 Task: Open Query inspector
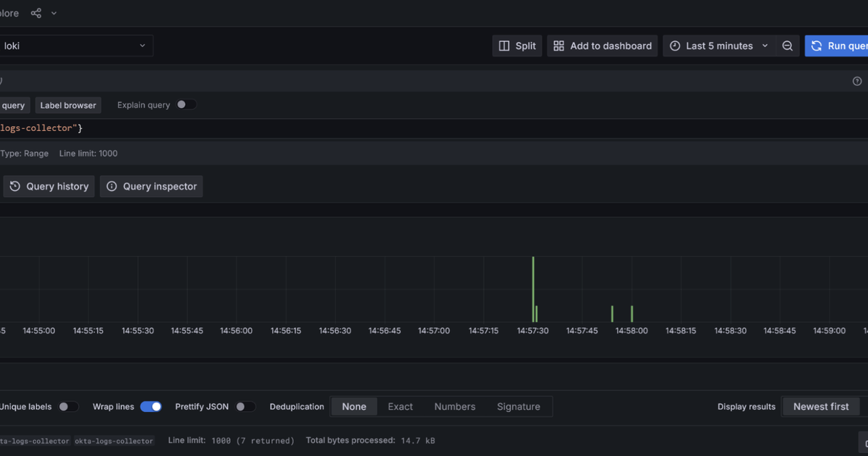151,186
